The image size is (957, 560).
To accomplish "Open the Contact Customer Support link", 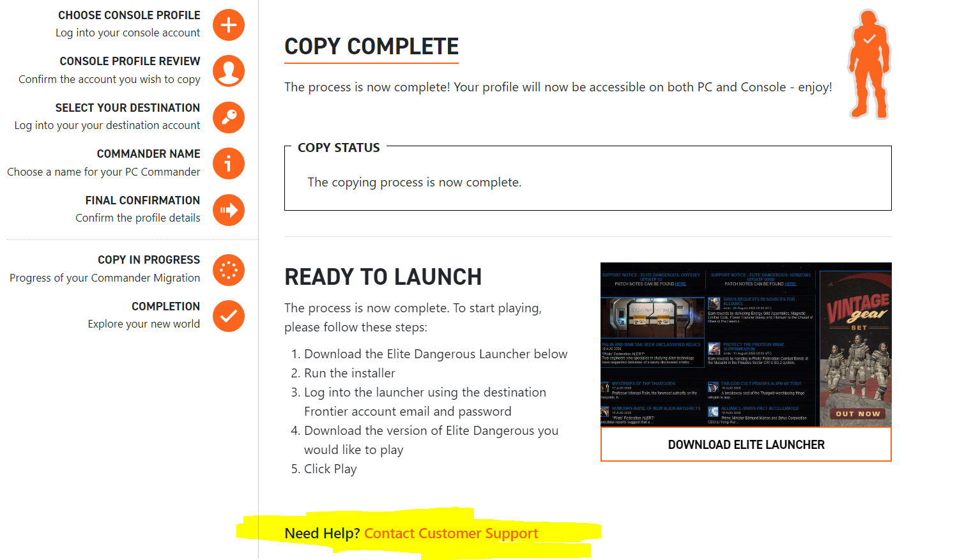I will (x=451, y=533).
